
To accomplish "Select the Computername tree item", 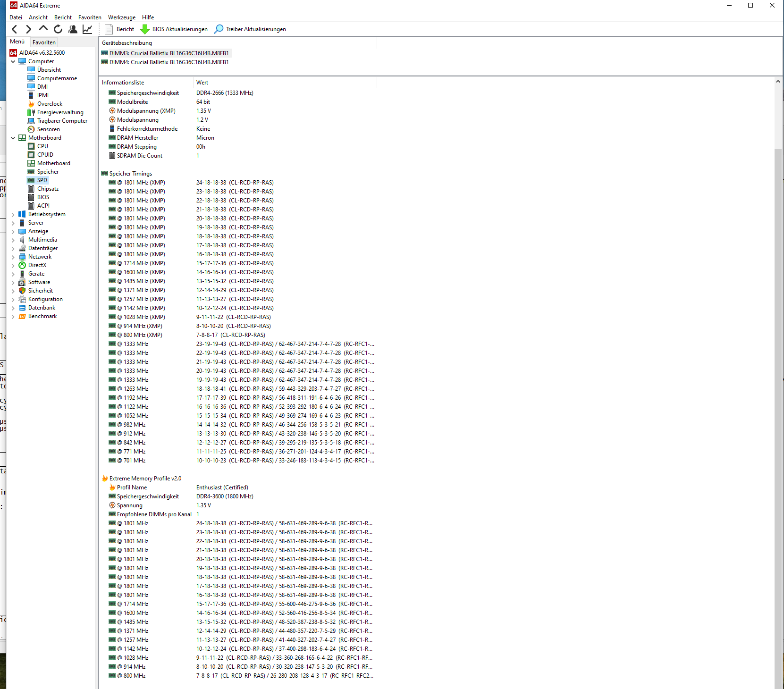I will click(57, 78).
